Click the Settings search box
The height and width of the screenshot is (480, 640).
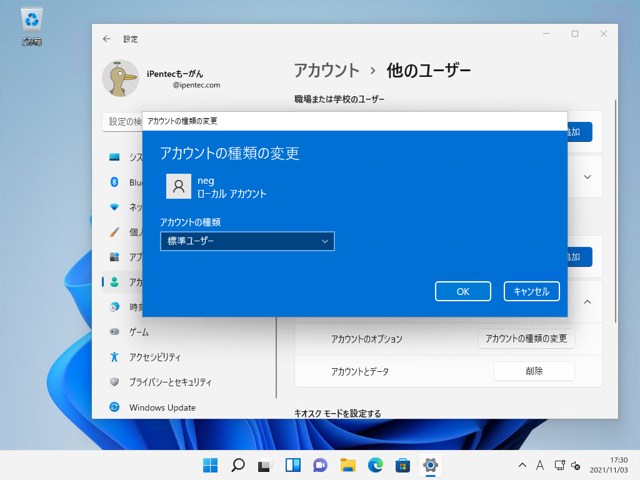(x=122, y=122)
